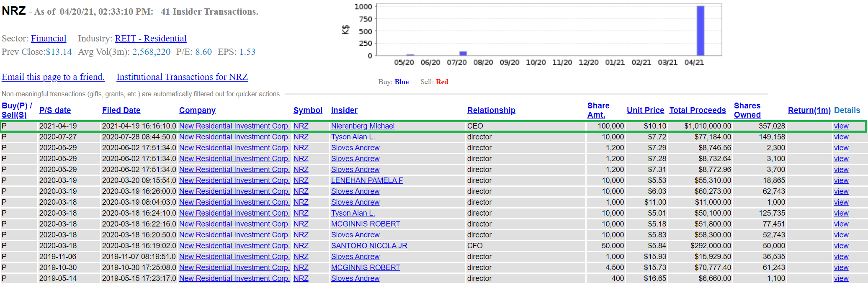Click the large 04/21 blue bar in chart
This screenshot has width=868, height=283.
coord(701,31)
